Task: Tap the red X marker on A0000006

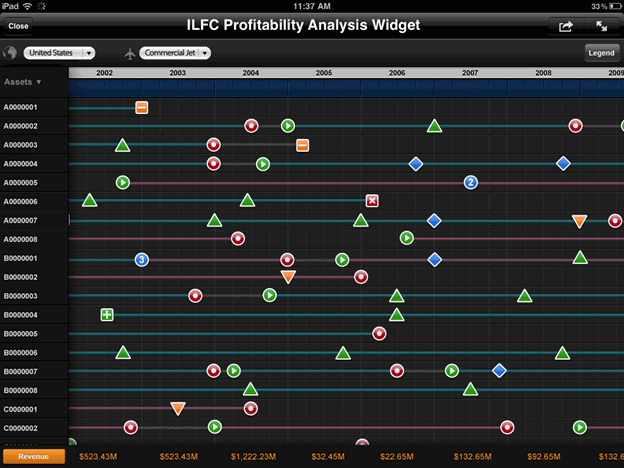Action: click(x=372, y=201)
